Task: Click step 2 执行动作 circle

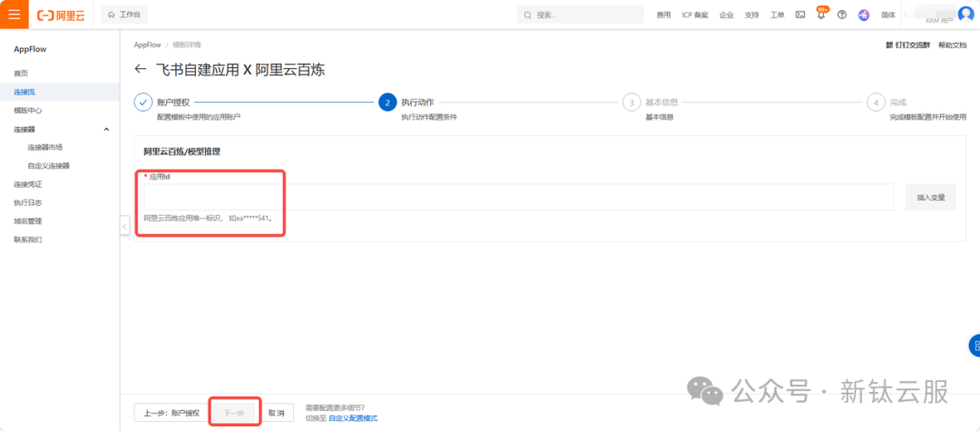Action: (x=387, y=103)
